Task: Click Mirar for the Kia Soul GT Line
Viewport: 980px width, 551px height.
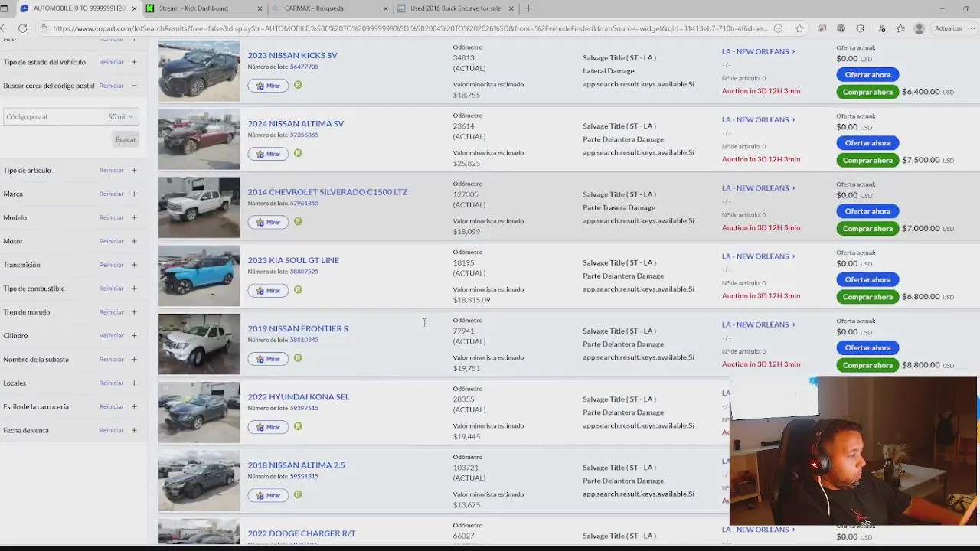Action: tap(268, 290)
